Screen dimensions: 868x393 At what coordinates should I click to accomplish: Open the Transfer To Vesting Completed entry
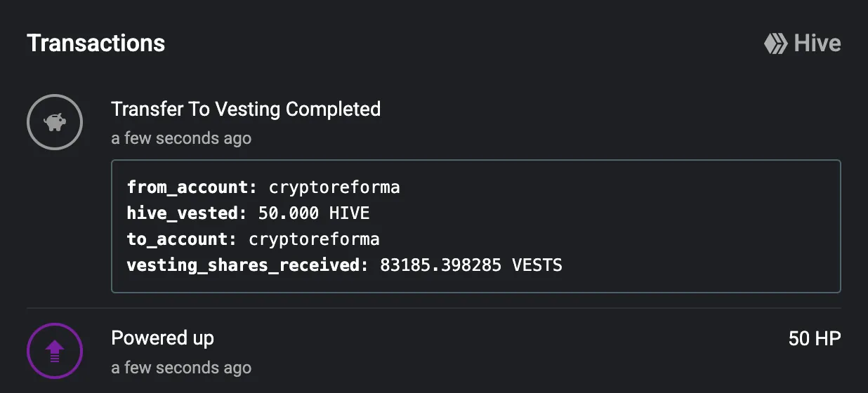click(246, 109)
